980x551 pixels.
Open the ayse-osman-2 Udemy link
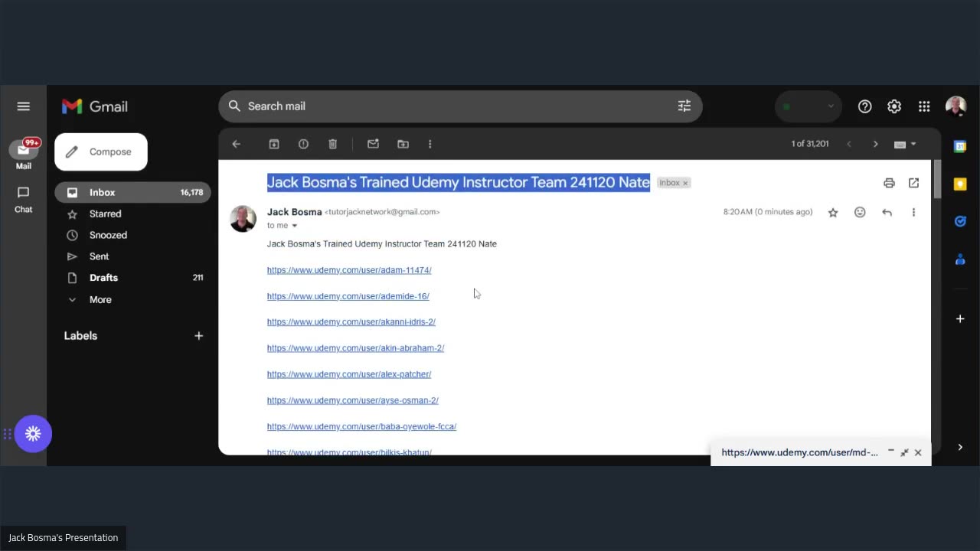coord(353,400)
